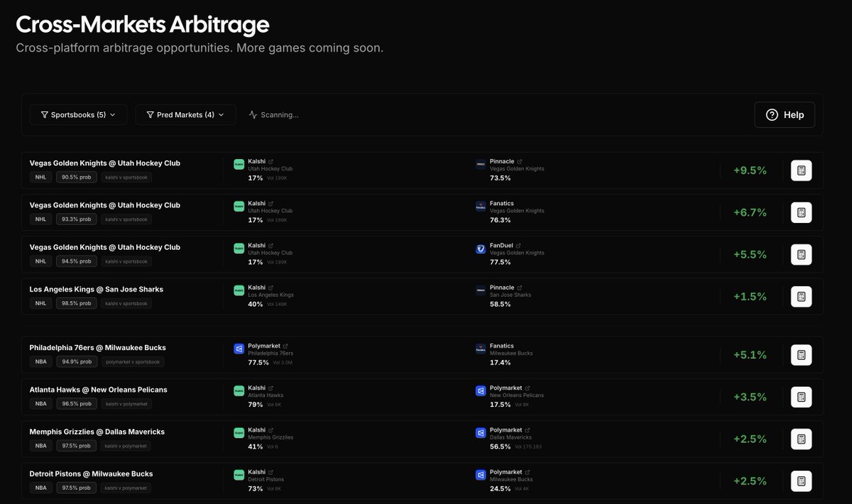Click the 96.5% prob tag

[x=77, y=404]
